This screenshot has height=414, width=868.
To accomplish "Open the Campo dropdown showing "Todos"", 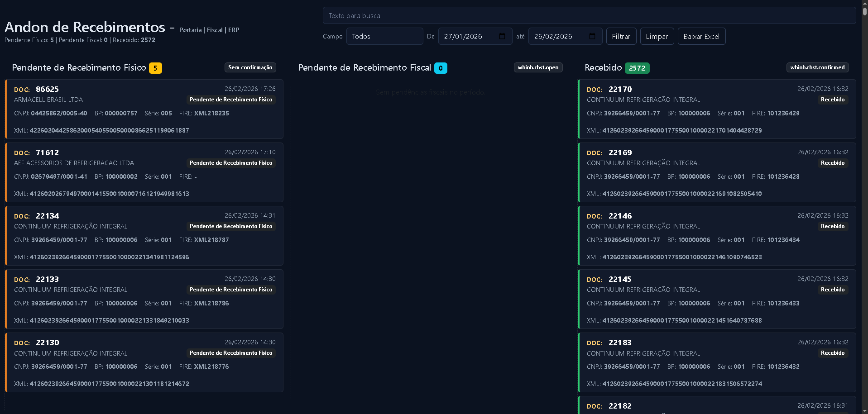I will (x=384, y=36).
